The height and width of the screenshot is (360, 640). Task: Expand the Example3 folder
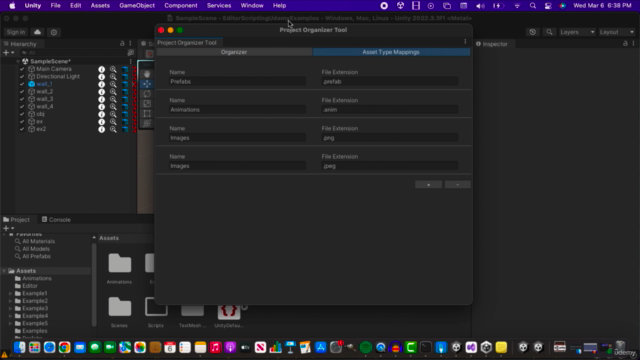[10, 309]
